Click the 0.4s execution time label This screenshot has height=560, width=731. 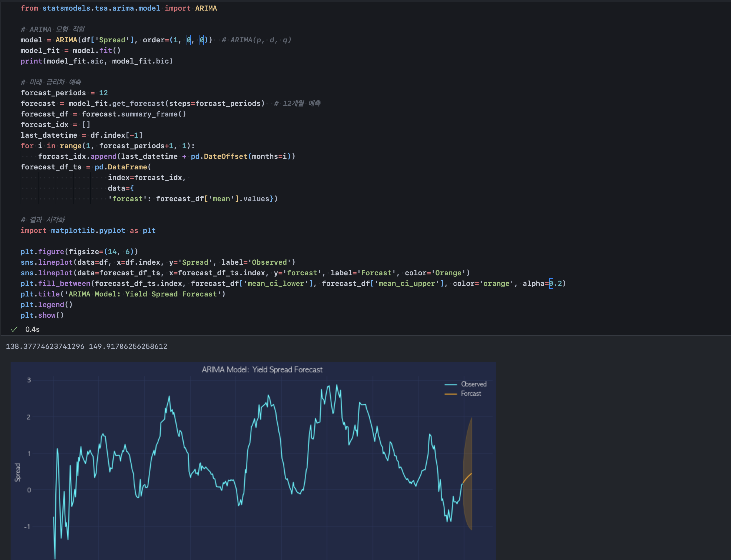pyautogui.click(x=32, y=329)
